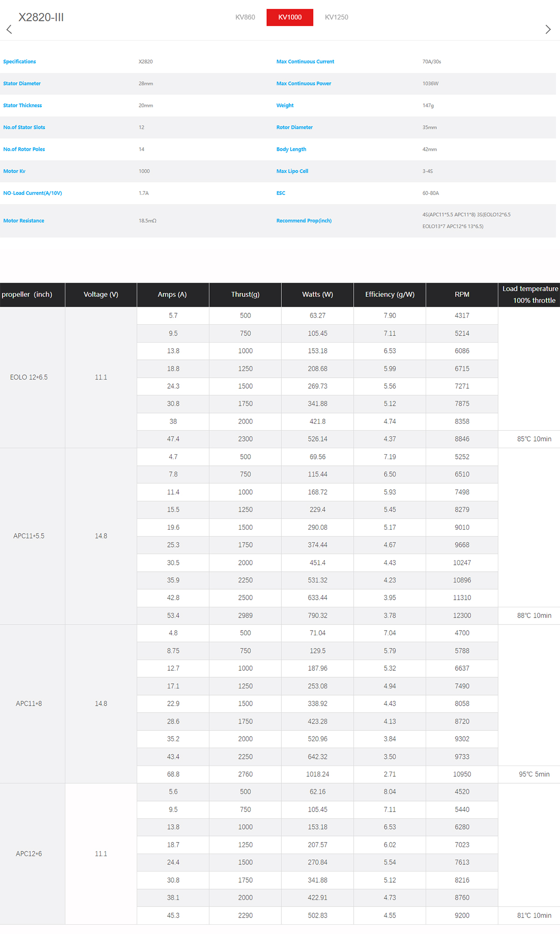Click the Recommend Prop(inch) label
The height and width of the screenshot is (934, 560).
click(x=304, y=221)
